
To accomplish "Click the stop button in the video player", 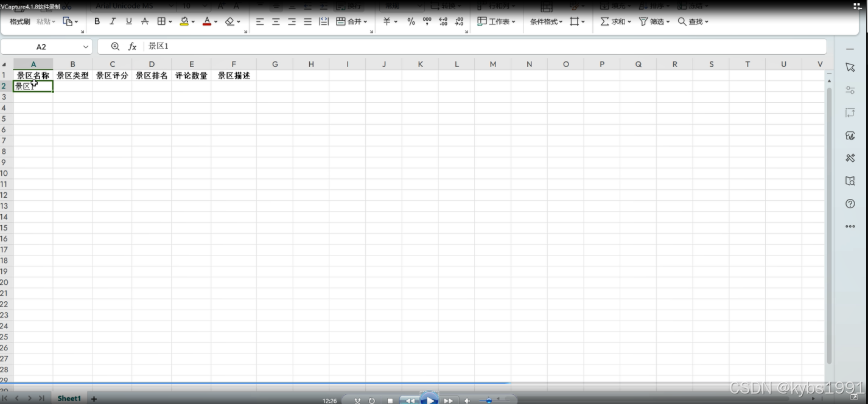I will (x=390, y=401).
